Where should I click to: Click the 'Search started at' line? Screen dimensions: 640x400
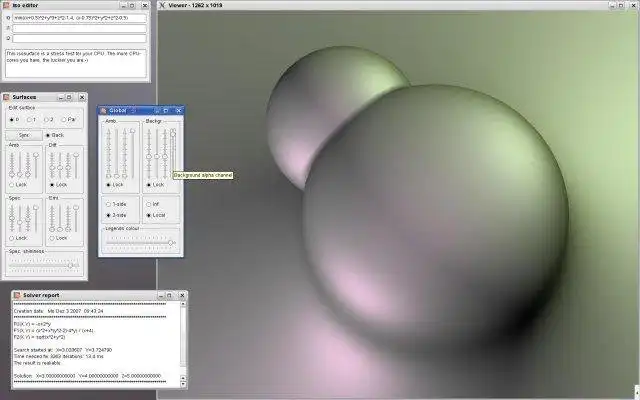click(63, 350)
